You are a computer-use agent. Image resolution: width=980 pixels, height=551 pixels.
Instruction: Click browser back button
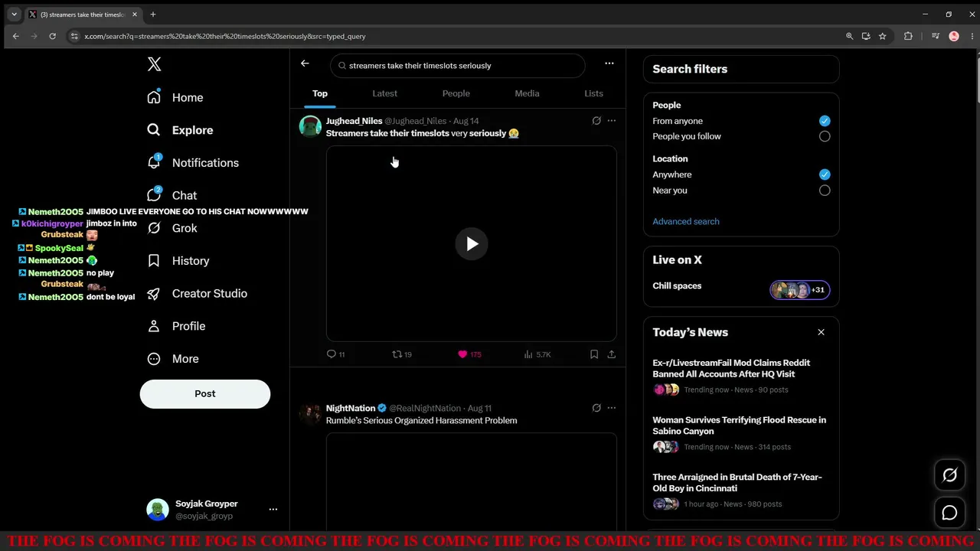click(15, 36)
